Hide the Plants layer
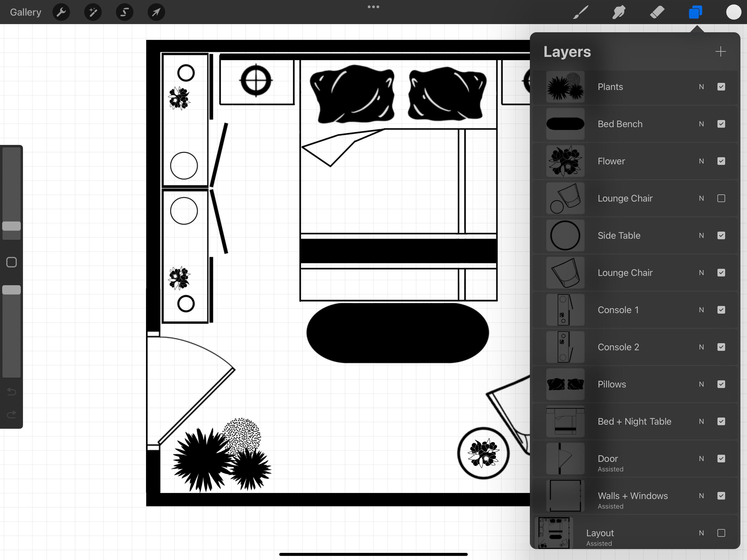This screenshot has width=747, height=560. [721, 87]
